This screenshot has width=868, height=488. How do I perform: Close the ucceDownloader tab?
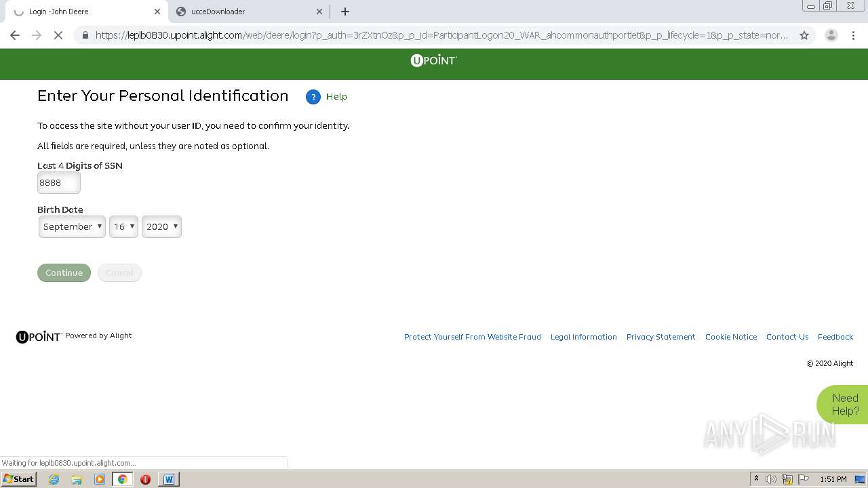pos(319,12)
